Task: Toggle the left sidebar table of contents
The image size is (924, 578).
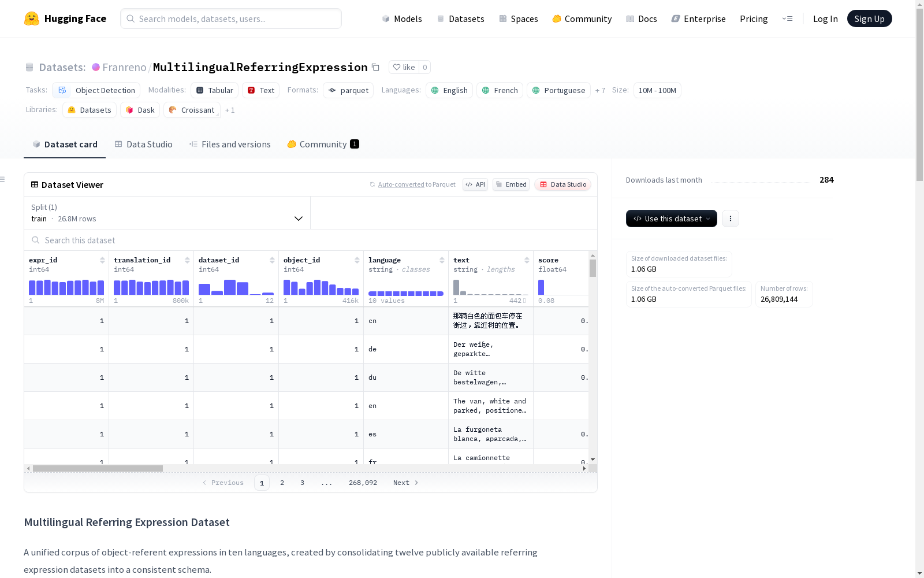Action: [3, 179]
